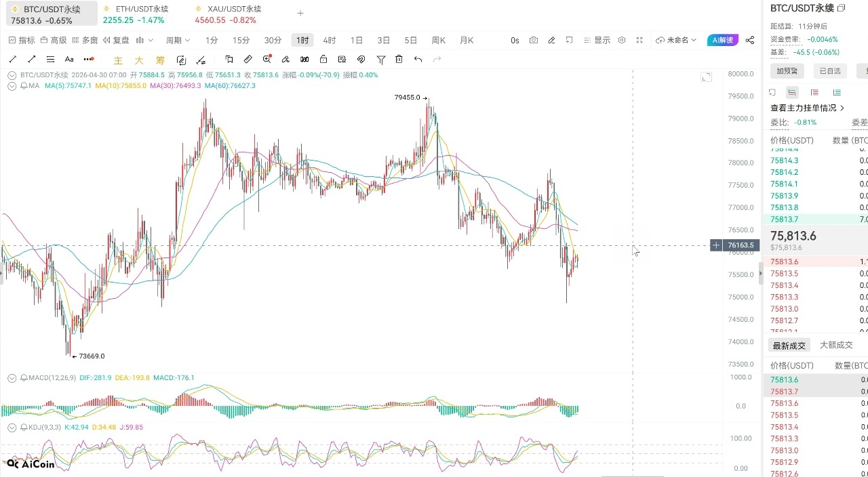Image resolution: width=868 pixels, height=477 pixels.
Task: Click the fullscreen expand icon in toolbar
Action: [639, 40]
